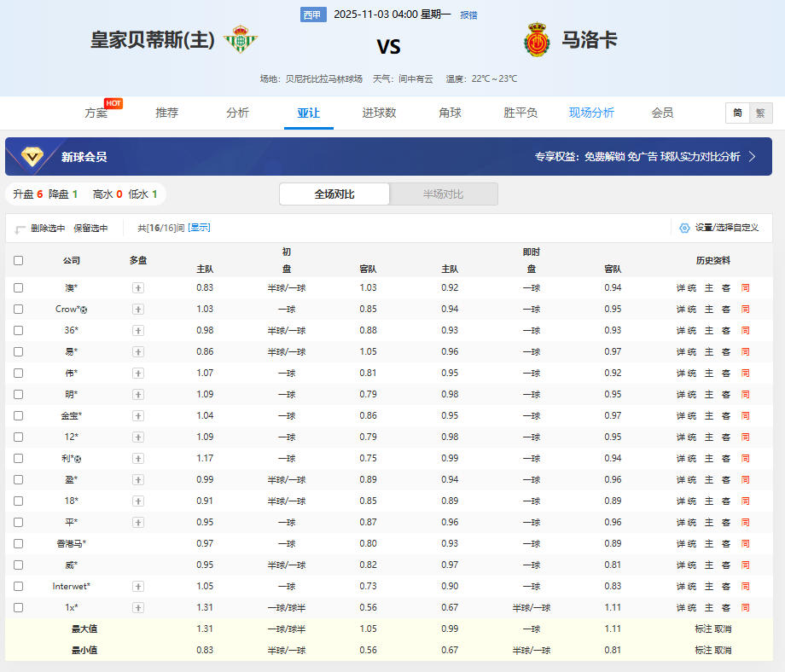Check the select-all checkbox in table header
The image size is (785, 672).
19,261
